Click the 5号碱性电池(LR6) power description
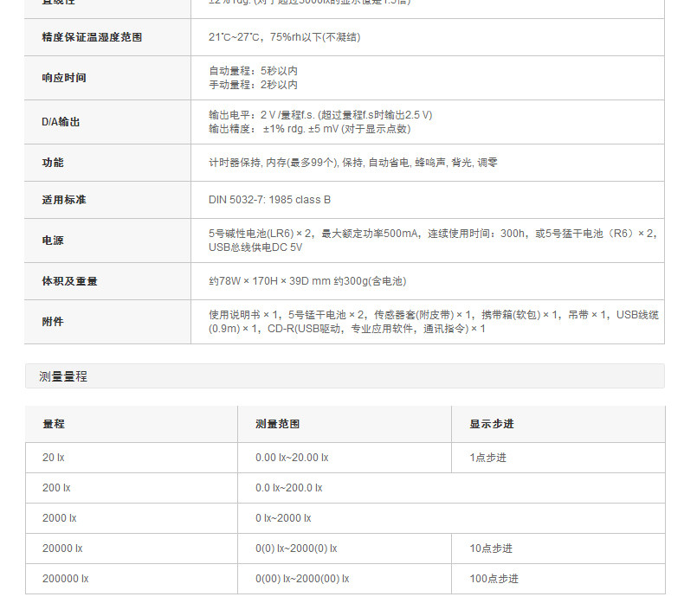The image size is (684, 616). click(x=433, y=234)
